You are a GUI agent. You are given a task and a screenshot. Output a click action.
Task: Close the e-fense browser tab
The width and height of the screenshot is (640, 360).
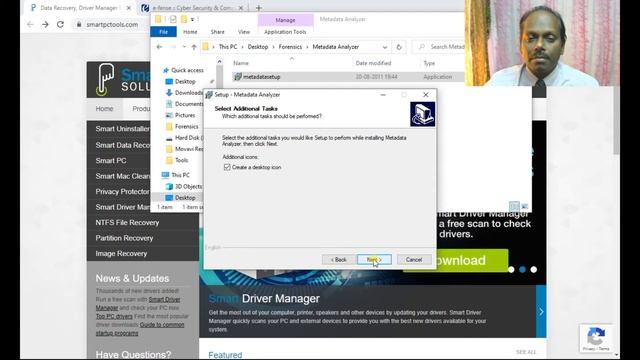(240, 8)
